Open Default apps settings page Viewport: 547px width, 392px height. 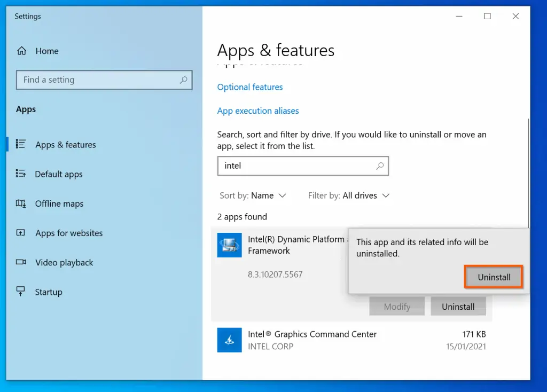59,174
